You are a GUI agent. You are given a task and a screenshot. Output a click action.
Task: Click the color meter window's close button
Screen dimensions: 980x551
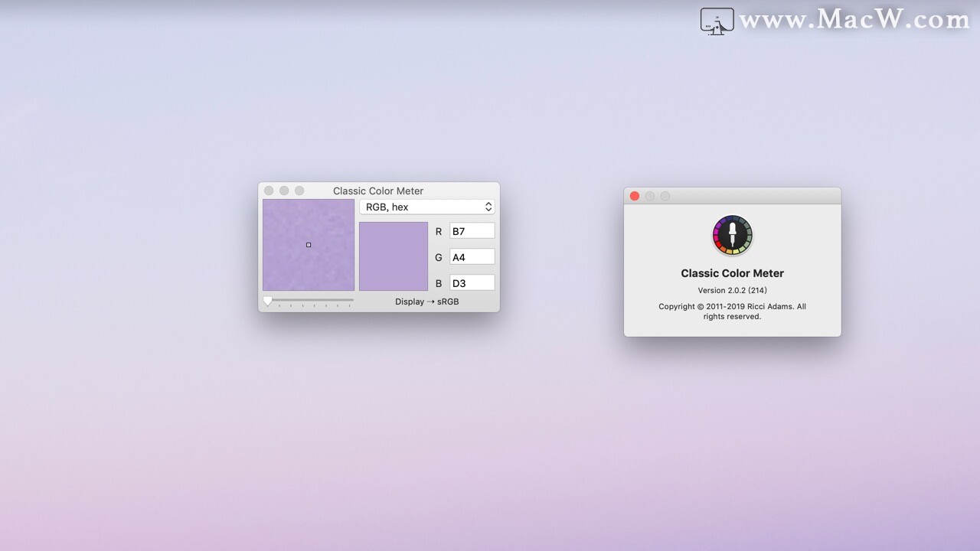pos(269,191)
